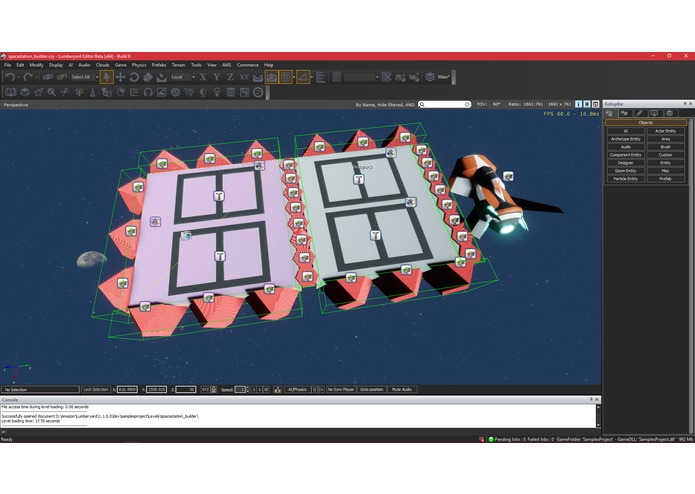This screenshot has width=695, height=494.
Task: Click the Select terrain icon
Action: click(x=161, y=77)
